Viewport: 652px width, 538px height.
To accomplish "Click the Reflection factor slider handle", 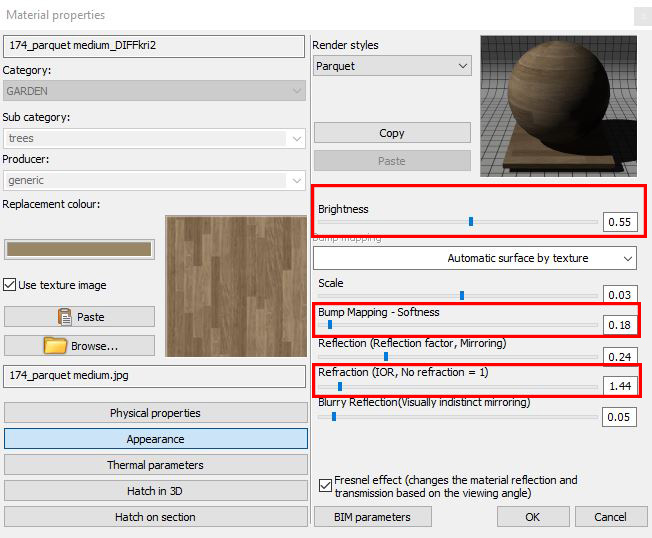I will 386,356.
